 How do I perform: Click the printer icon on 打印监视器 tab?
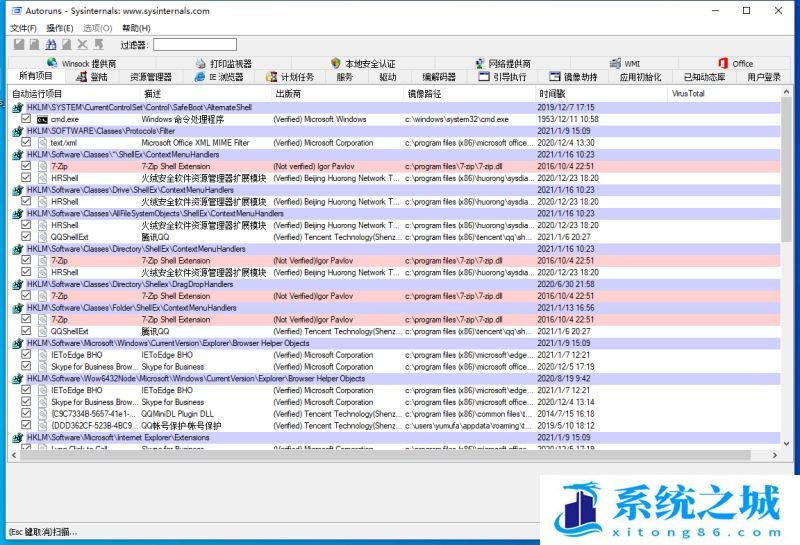click(201, 63)
